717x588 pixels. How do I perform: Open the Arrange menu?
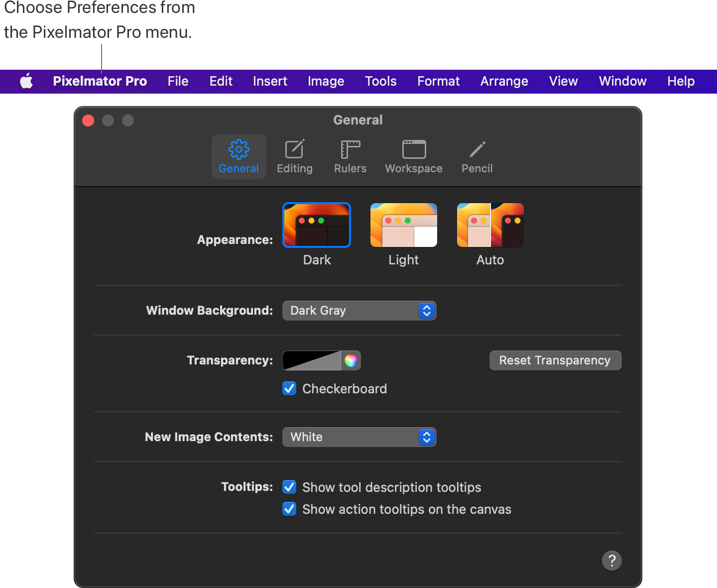504,81
